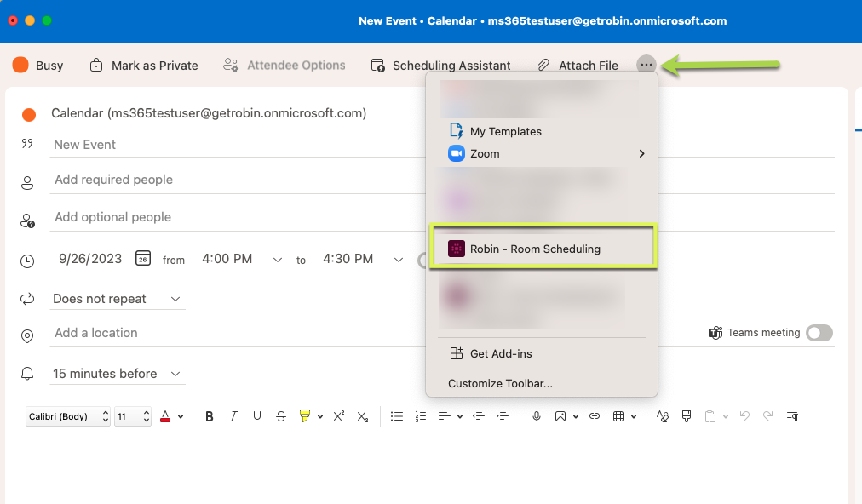Click the clear formatting icon

coord(663,416)
